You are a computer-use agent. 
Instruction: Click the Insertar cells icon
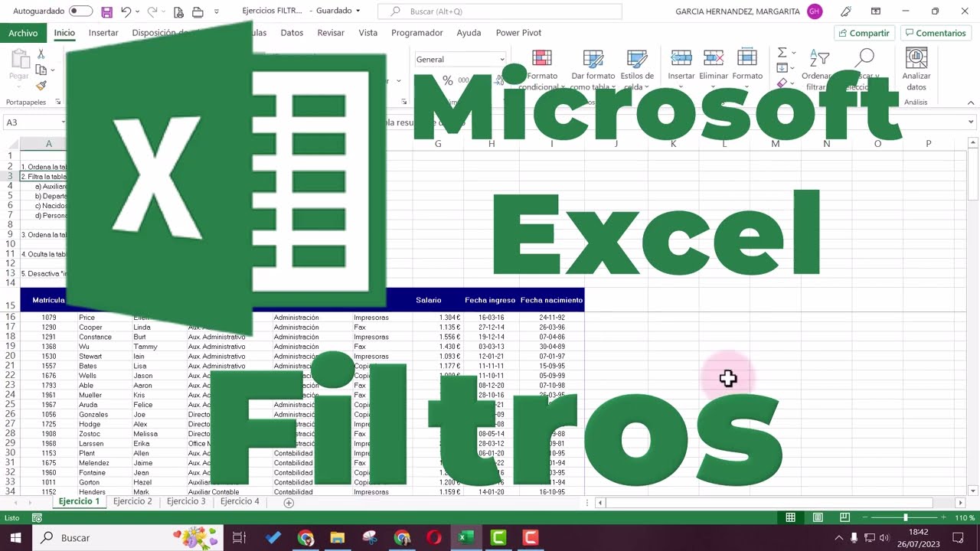pyautogui.click(x=681, y=59)
